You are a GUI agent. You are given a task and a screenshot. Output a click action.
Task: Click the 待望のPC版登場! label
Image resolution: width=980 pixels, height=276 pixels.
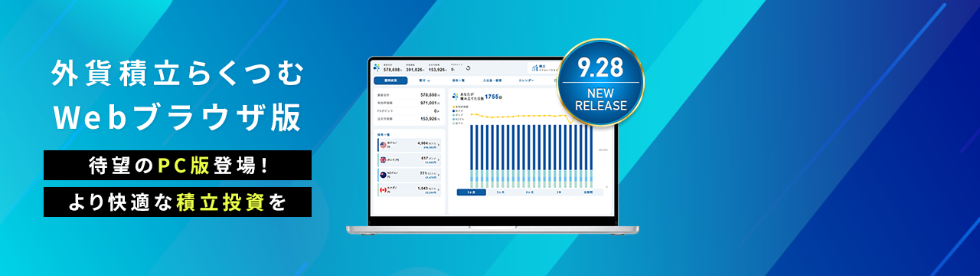pyautogui.click(x=177, y=165)
